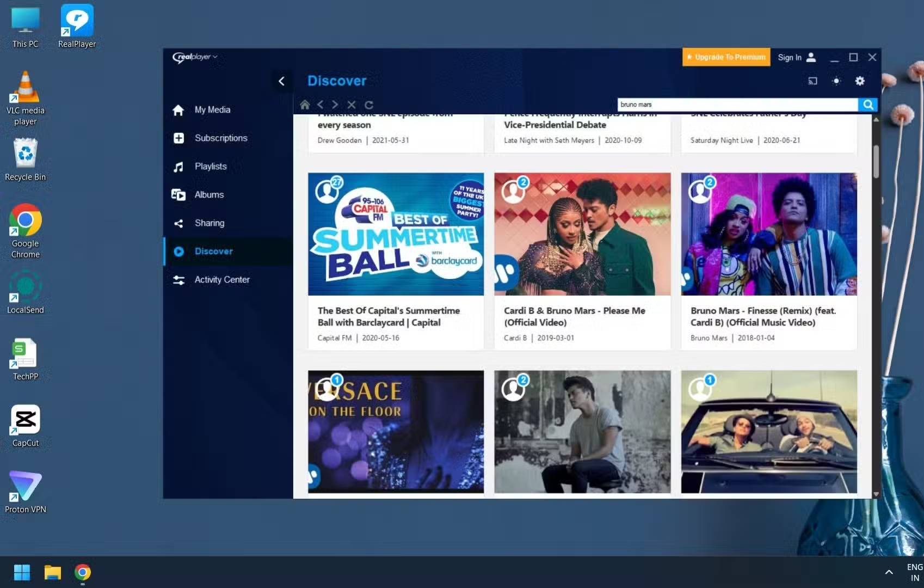Image resolution: width=924 pixels, height=588 pixels.
Task: Stop page loading with the X icon
Action: click(352, 105)
